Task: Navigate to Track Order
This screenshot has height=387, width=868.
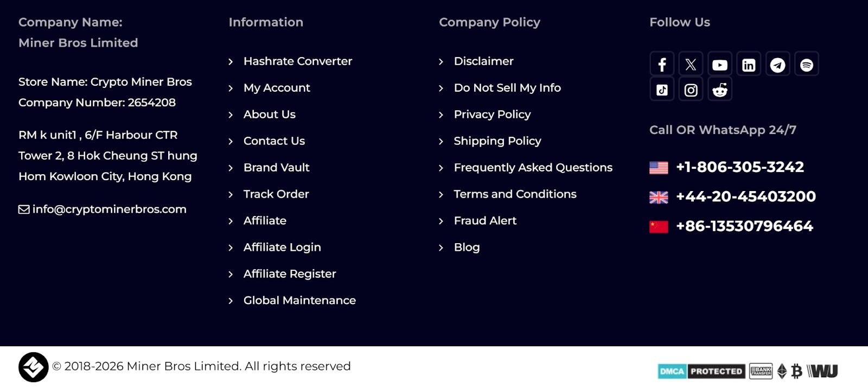Action: point(276,194)
